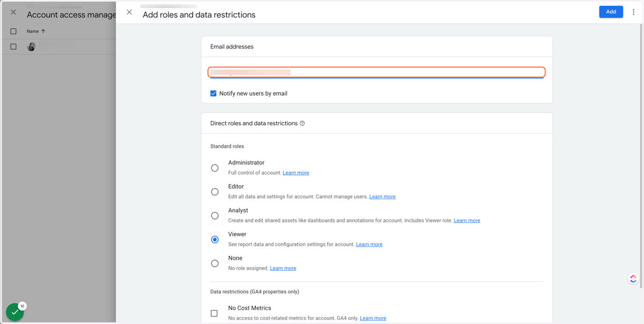
Task: Open Learn more link for Editor
Action: coord(382,197)
